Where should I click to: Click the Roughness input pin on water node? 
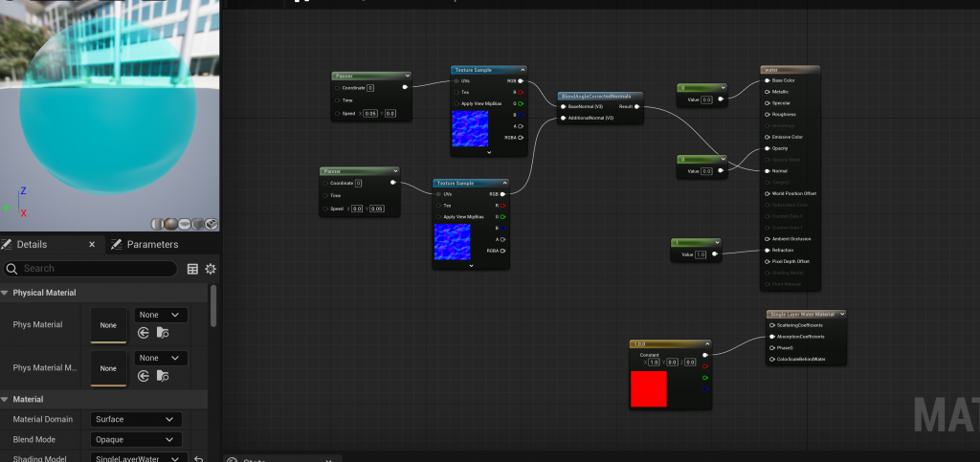coord(768,114)
